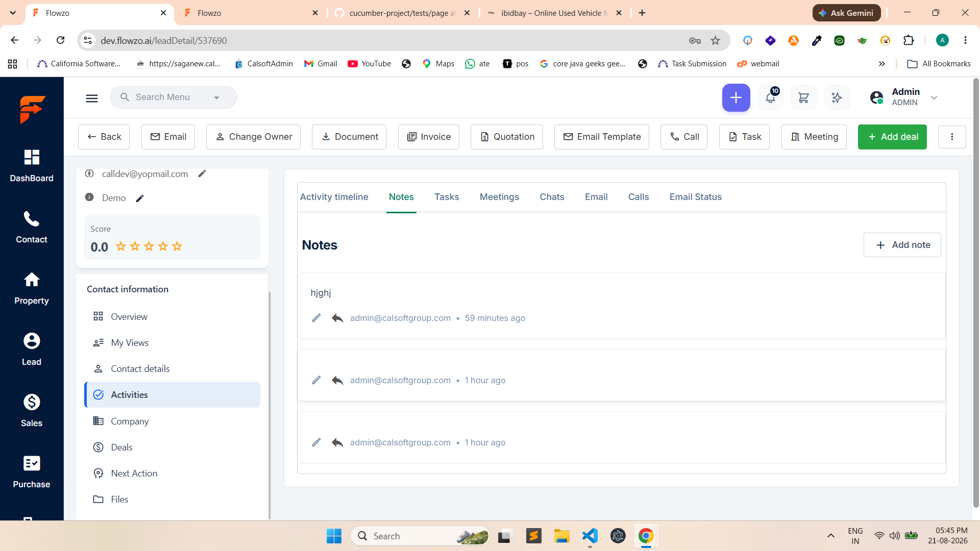Viewport: 980px width, 551px height.
Task: Select Company in Contact information
Action: point(172,421)
